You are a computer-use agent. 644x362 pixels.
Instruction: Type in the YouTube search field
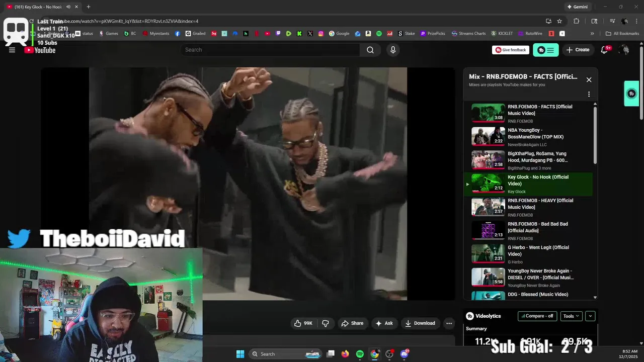click(270, 50)
